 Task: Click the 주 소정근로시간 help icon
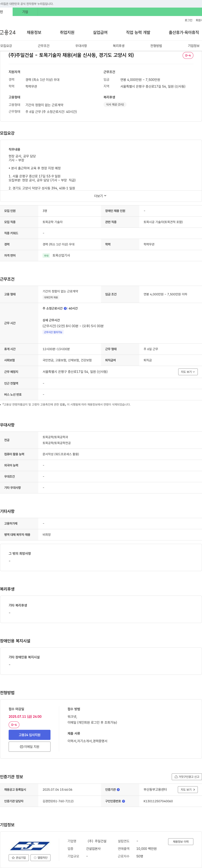coord(65,308)
